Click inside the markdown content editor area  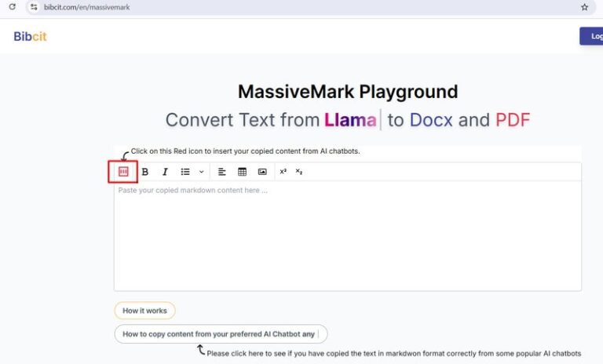[347, 235]
